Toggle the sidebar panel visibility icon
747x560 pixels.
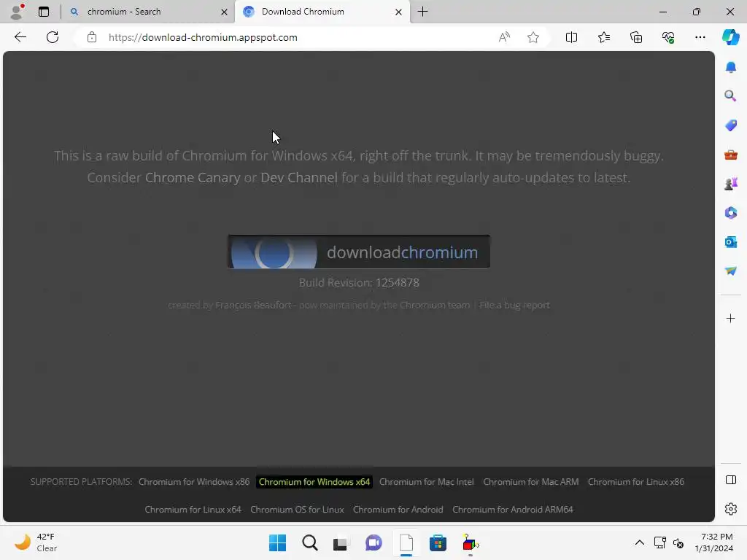(730, 480)
